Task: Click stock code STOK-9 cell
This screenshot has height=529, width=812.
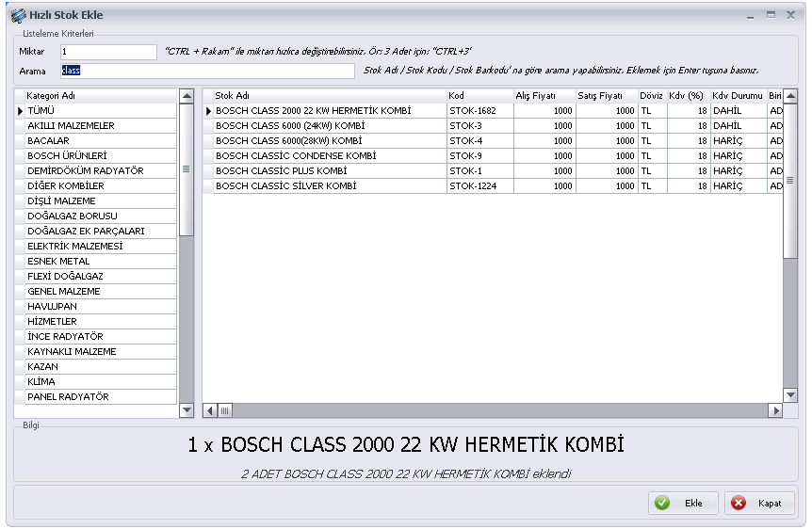Action: coord(480,156)
